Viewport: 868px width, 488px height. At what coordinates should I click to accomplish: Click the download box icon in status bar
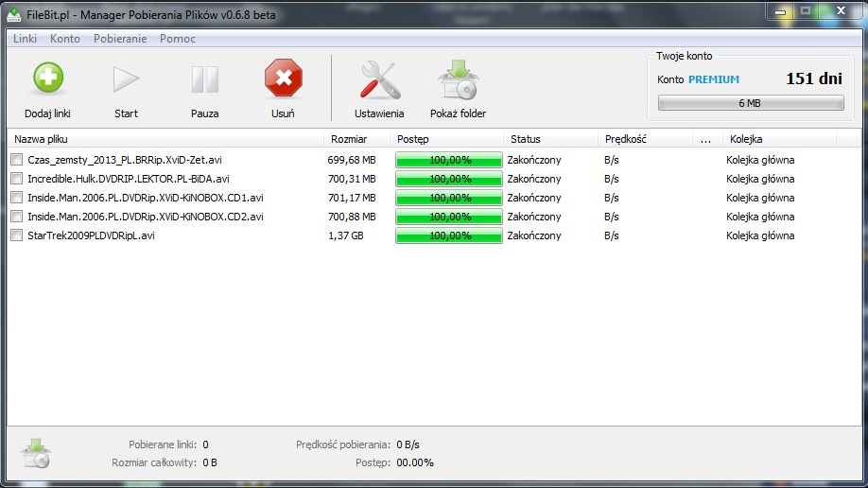(37, 453)
